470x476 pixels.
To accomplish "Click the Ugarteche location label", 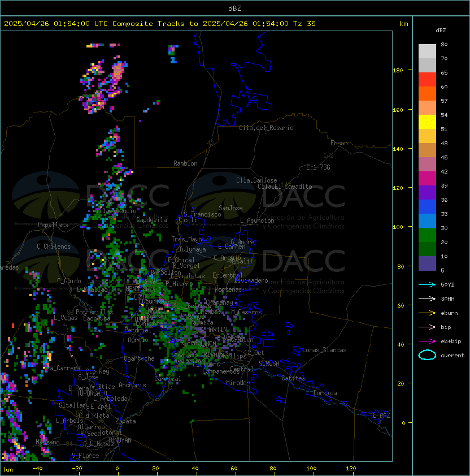I will pos(140,358).
